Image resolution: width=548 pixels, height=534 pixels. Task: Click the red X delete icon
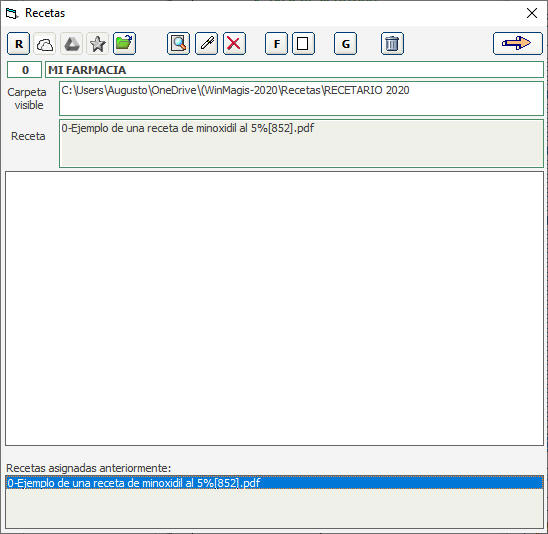point(234,44)
